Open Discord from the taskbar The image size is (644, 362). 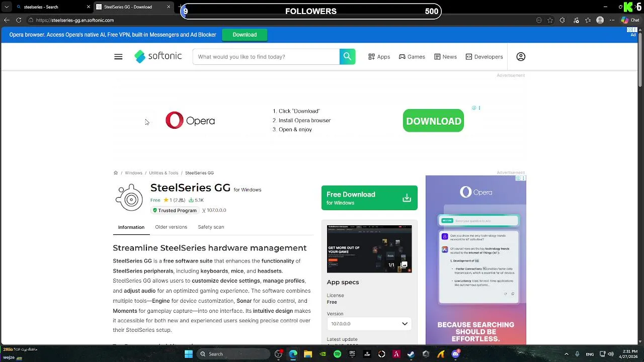(456, 354)
